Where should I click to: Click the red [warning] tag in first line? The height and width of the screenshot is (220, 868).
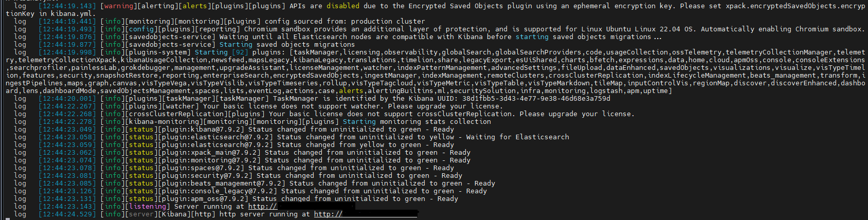click(x=118, y=6)
